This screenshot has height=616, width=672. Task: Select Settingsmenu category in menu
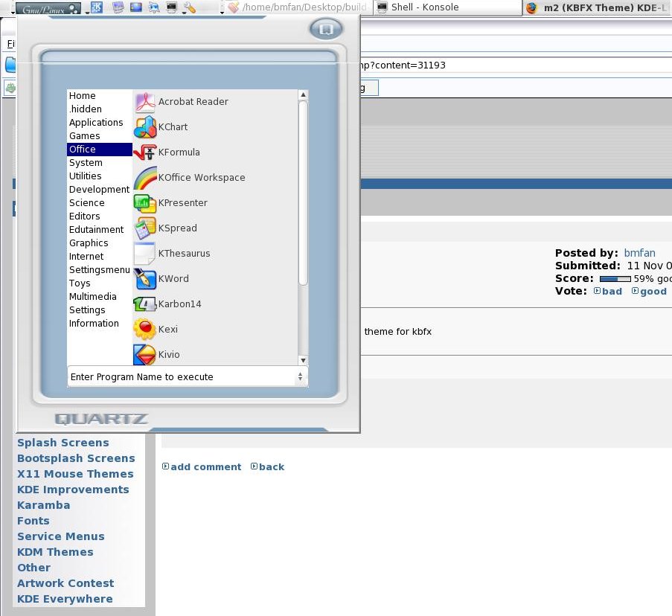(100, 269)
